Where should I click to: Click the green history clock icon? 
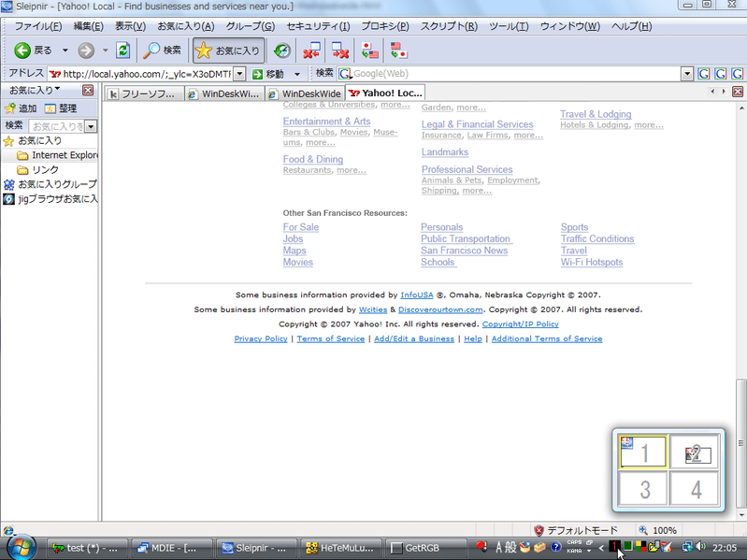[x=282, y=50]
